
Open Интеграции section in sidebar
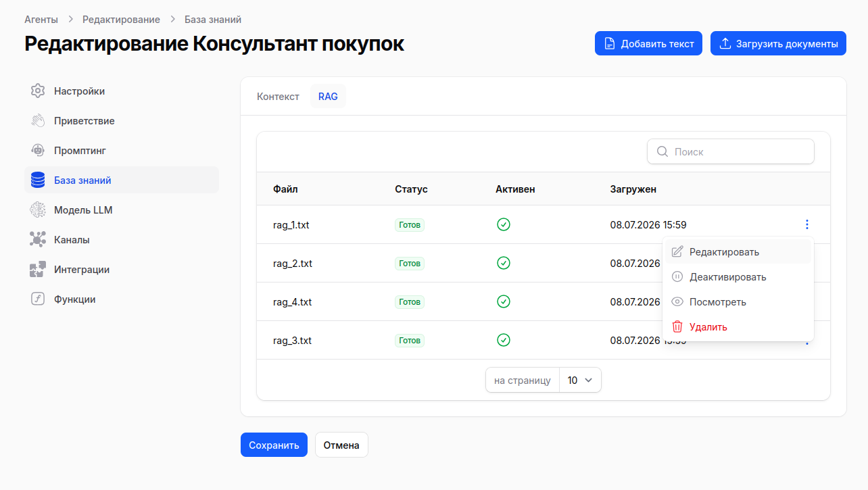pyautogui.click(x=122, y=270)
